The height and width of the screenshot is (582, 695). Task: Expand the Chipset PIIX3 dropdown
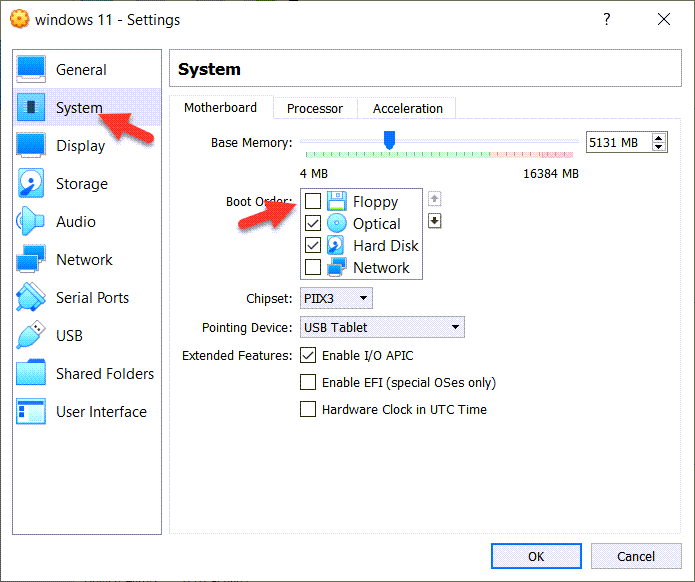tap(336, 298)
